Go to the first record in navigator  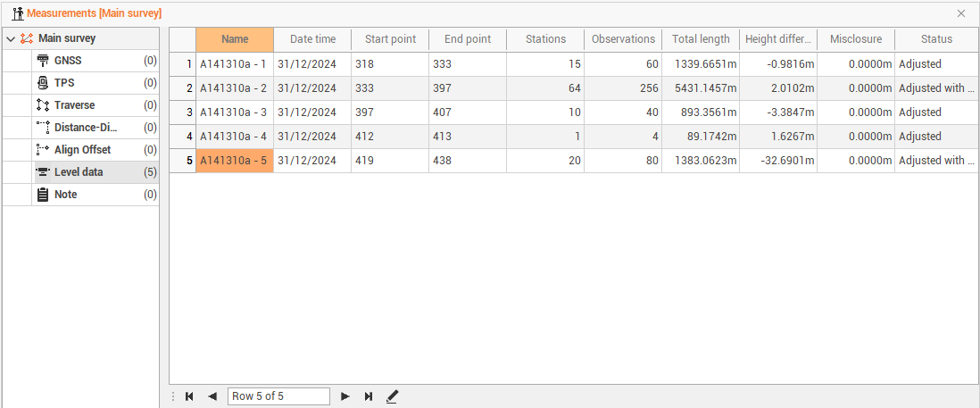[189, 396]
